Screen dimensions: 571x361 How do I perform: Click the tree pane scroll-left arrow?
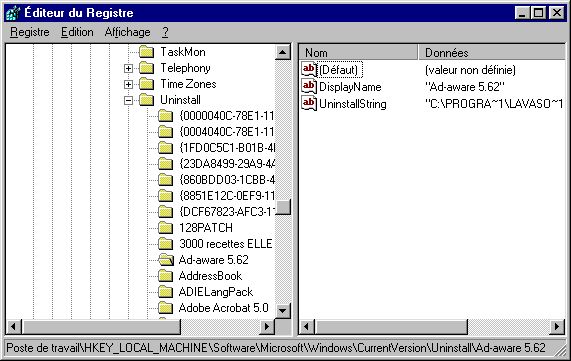tap(13, 326)
